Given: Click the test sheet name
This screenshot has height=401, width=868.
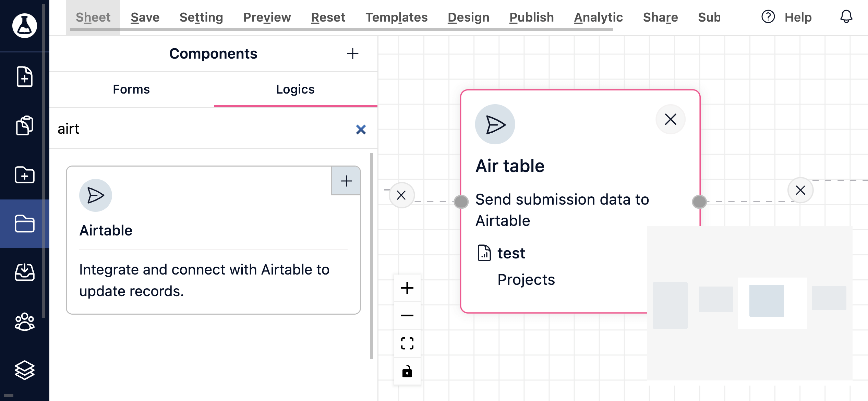Looking at the screenshot, I should pos(511,253).
